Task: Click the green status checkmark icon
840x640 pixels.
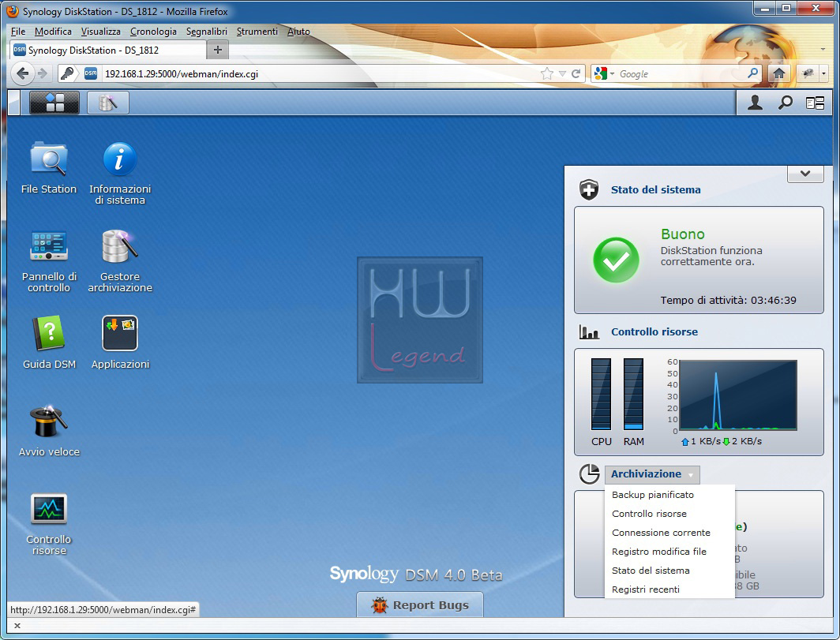Action: coord(616,260)
